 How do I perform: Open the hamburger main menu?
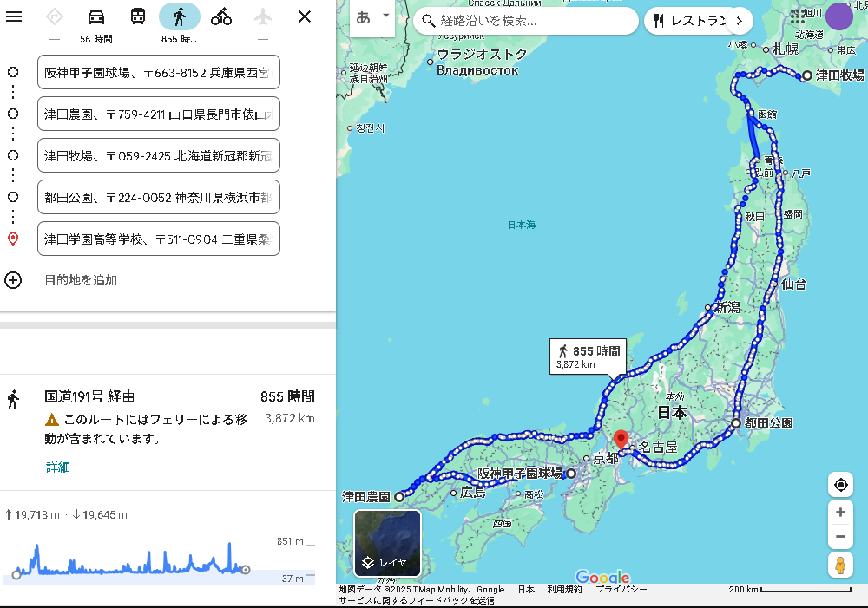tap(14, 16)
